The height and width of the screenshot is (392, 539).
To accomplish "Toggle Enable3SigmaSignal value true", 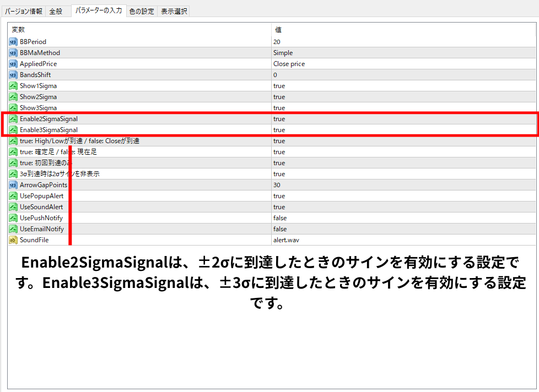I will click(x=279, y=130).
